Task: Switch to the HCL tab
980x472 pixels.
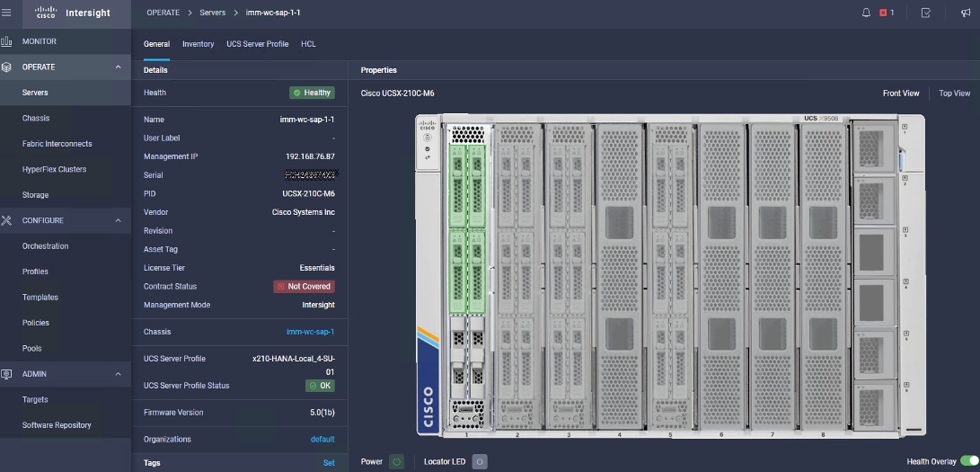Action: coord(308,44)
